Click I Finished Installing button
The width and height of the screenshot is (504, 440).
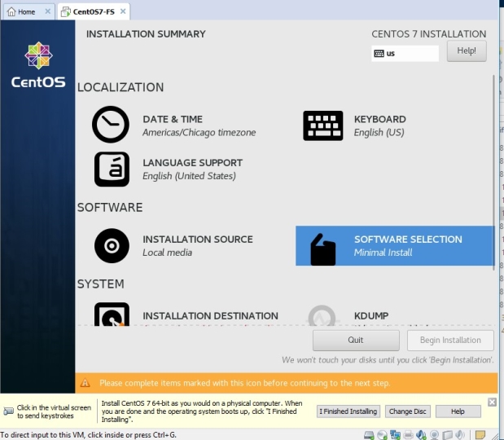[348, 411]
